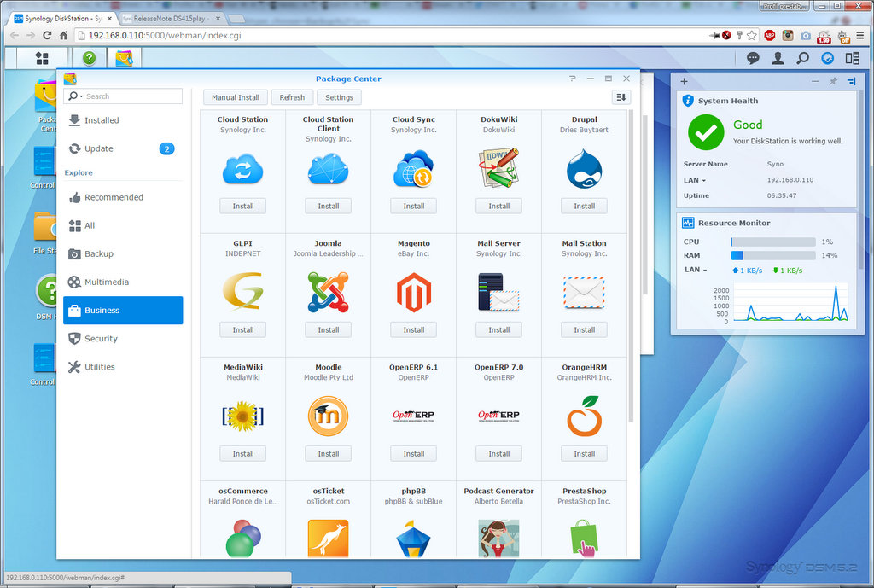Open the user options person icon

click(778, 58)
